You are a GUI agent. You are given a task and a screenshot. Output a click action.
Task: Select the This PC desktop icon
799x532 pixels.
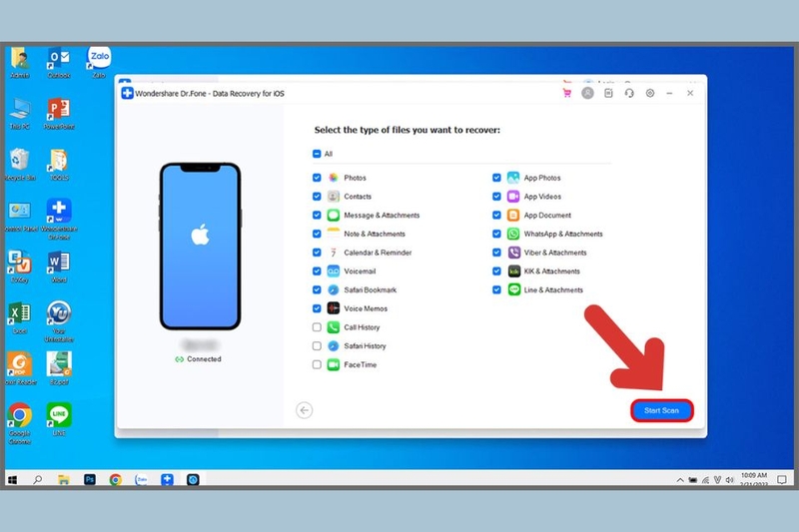(20, 114)
